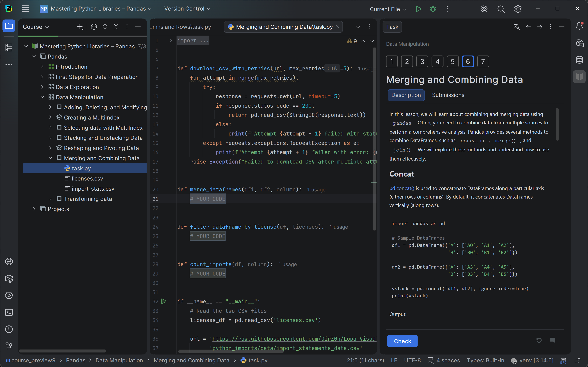Open licenses.csv in the course tree

tap(87, 178)
